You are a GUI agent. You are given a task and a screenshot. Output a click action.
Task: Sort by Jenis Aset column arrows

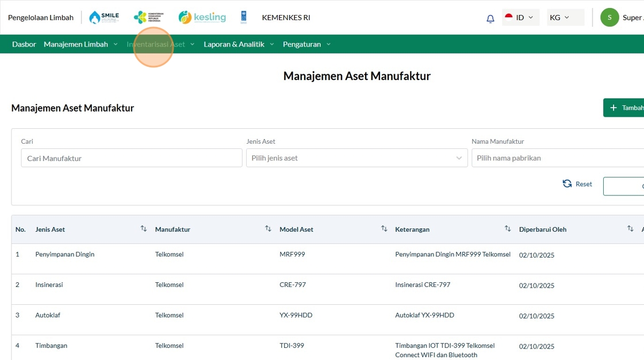144,229
